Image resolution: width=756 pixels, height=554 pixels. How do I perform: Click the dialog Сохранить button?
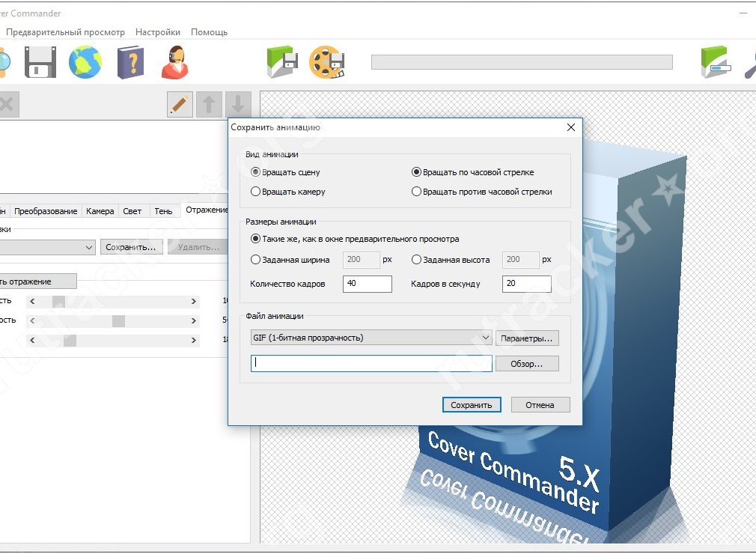471,405
